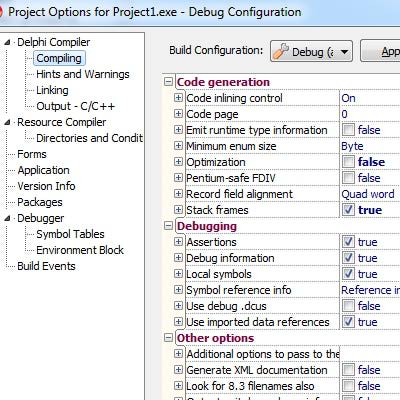
Task: Enable Pentium-safe FDIV checkbox
Action: [348, 178]
